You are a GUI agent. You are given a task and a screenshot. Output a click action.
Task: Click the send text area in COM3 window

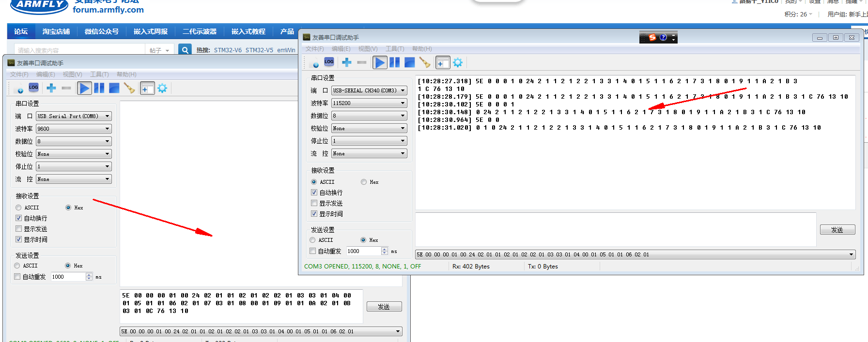click(616, 229)
